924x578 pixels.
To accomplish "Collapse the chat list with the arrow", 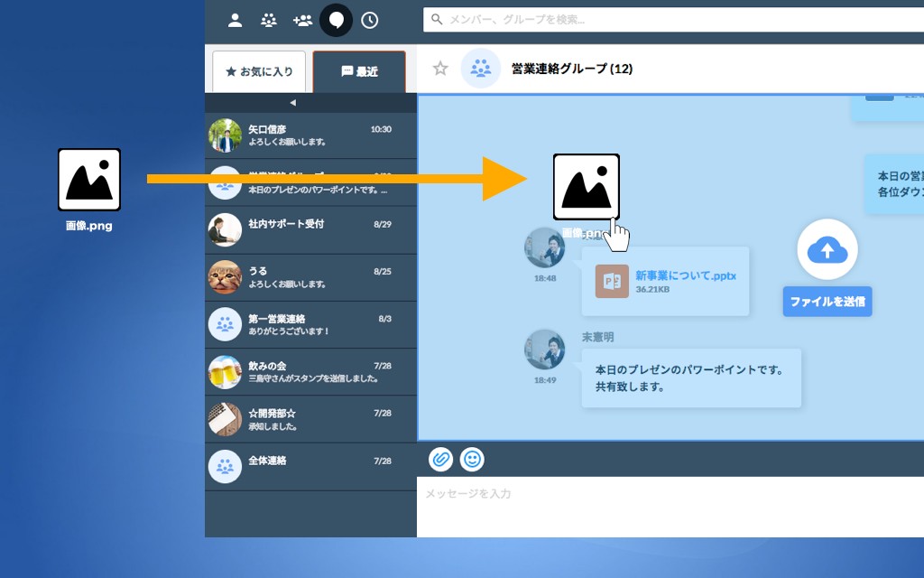I will (292, 102).
